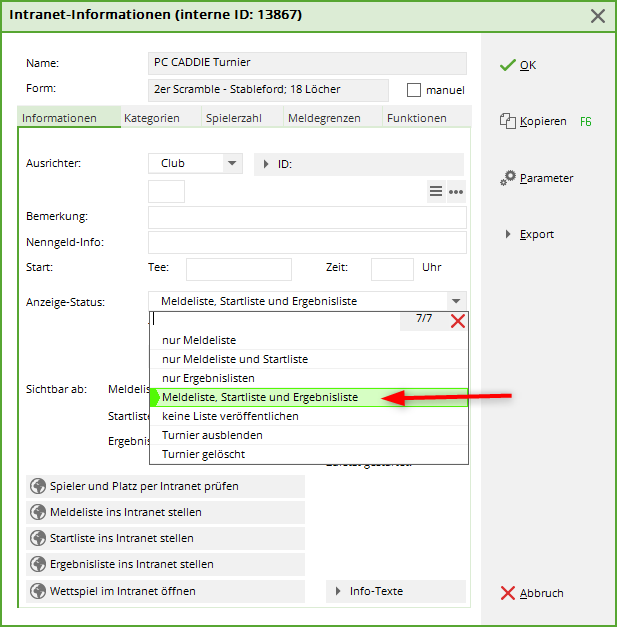
Task: Switch to the Informationen tab
Action: pos(69,118)
